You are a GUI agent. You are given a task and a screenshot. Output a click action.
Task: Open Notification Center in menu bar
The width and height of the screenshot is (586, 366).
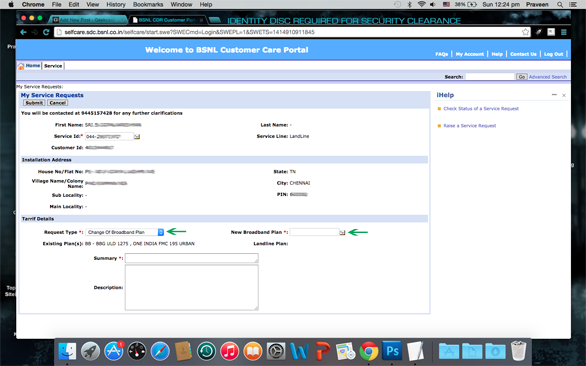coord(572,4)
